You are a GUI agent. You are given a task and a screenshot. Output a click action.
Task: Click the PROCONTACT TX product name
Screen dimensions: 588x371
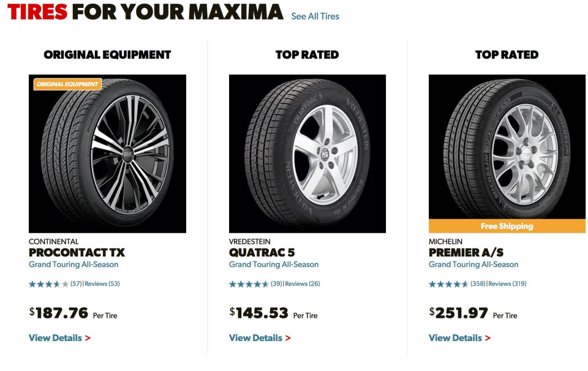[77, 252]
